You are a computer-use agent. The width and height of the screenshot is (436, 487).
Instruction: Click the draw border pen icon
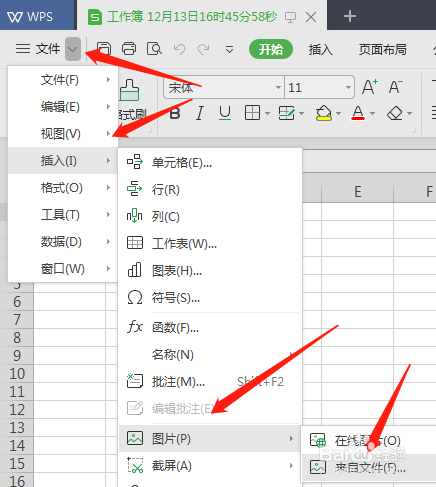coord(287,113)
